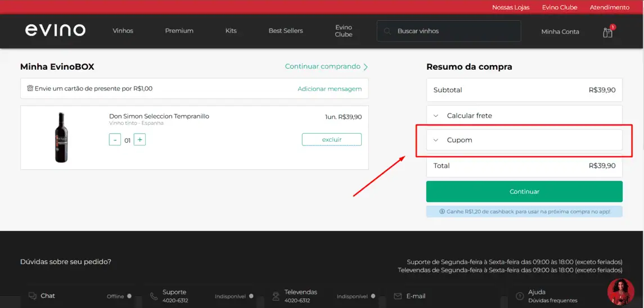644x308 pixels.
Task: Open Minha Conta
Action: pyautogui.click(x=560, y=31)
